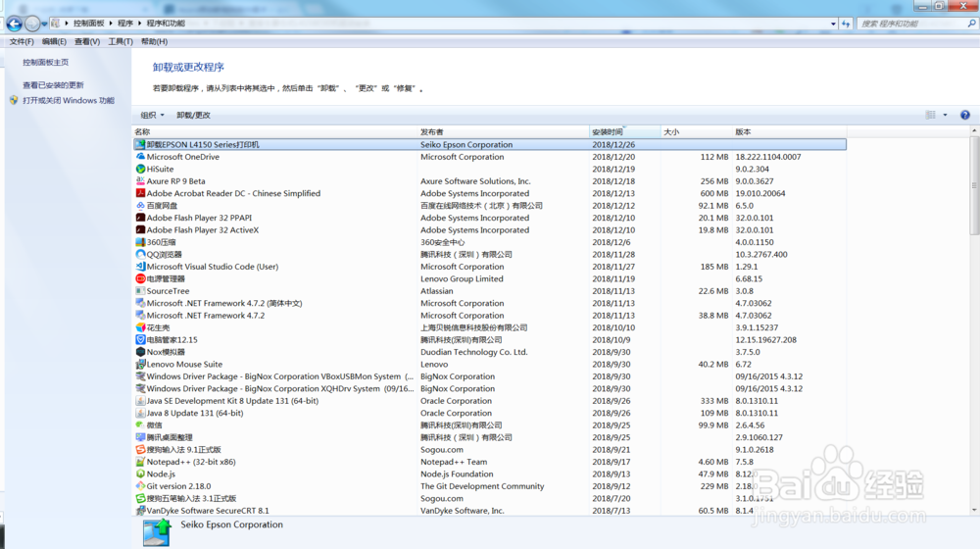
Task: Go to 控制面板主页 link
Action: [46, 63]
